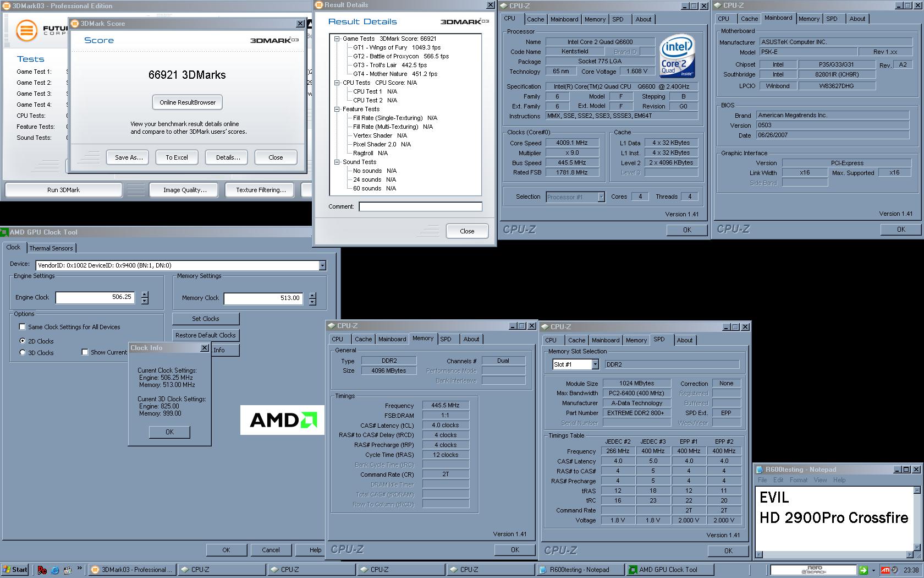Image resolution: width=924 pixels, height=578 pixels.
Task: Open Internet Explorer from quick launch
Action: (x=55, y=570)
